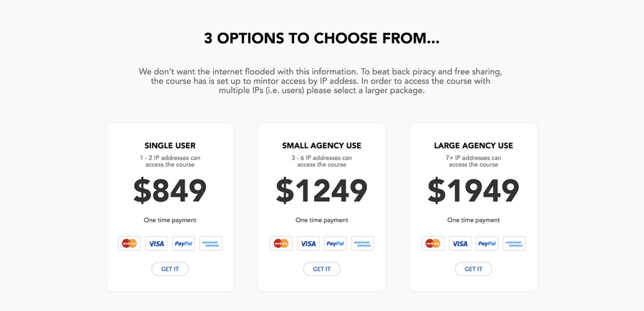
Task: Click the $1249 price for Small Agency
Action: [x=321, y=191]
